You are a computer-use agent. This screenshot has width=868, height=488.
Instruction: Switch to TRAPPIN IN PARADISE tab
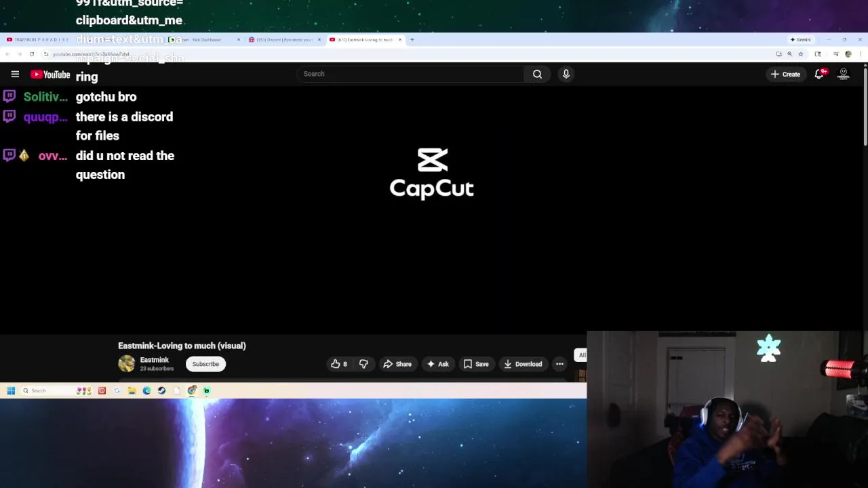(41, 39)
